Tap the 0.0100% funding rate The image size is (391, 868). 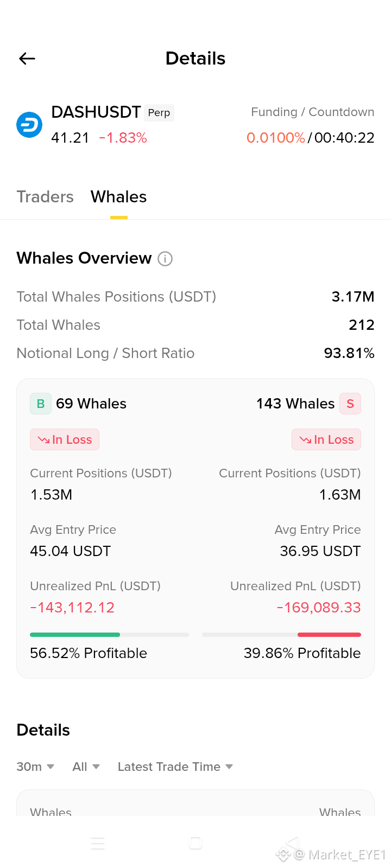[x=276, y=138]
